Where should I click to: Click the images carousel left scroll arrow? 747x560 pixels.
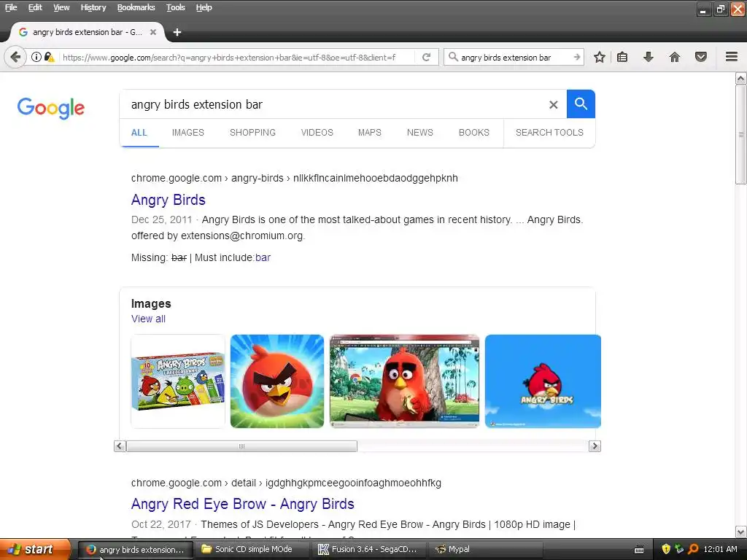[x=120, y=446]
